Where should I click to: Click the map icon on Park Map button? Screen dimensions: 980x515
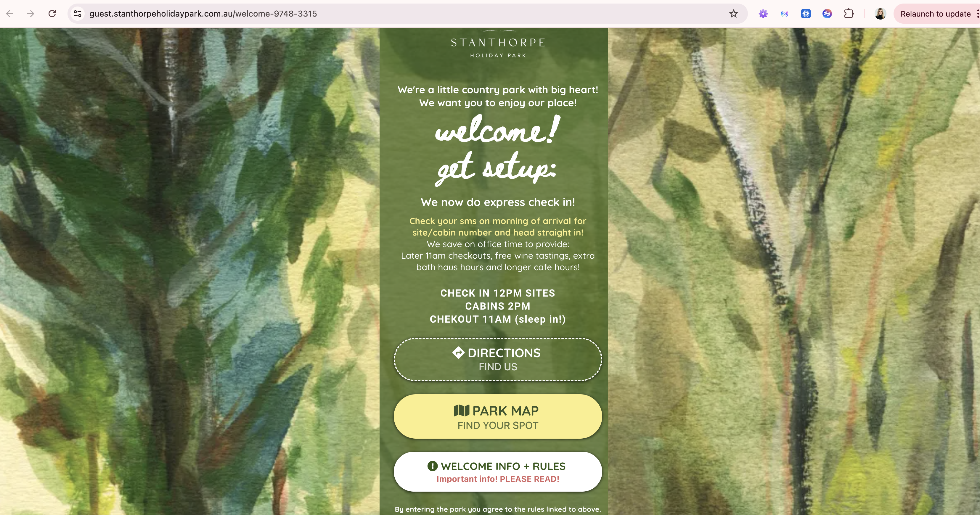tap(462, 411)
